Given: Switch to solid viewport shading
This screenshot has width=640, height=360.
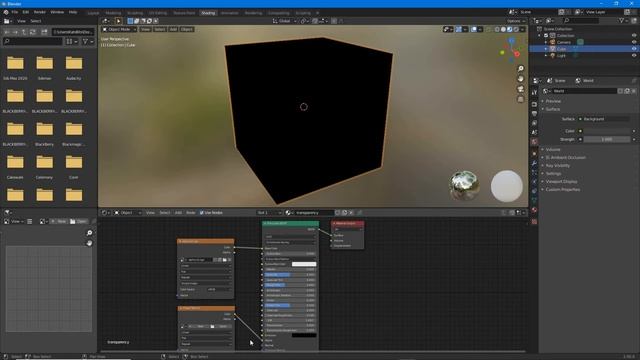Looking at the screenshot, I should click(x=503, y=29).
